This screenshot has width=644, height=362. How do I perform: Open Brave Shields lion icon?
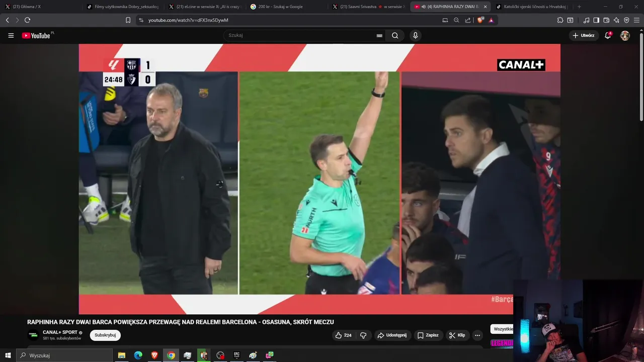coord(480,20)
